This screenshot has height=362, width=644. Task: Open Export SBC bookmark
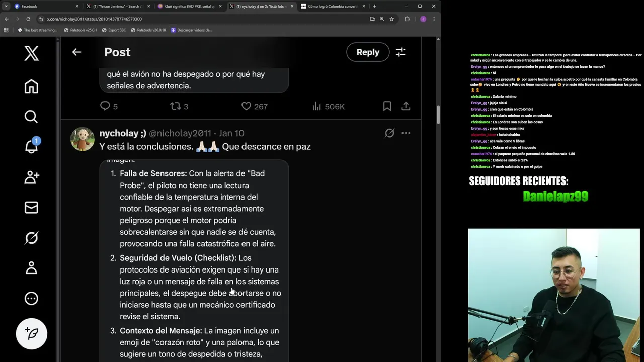(x=114, y=30)
